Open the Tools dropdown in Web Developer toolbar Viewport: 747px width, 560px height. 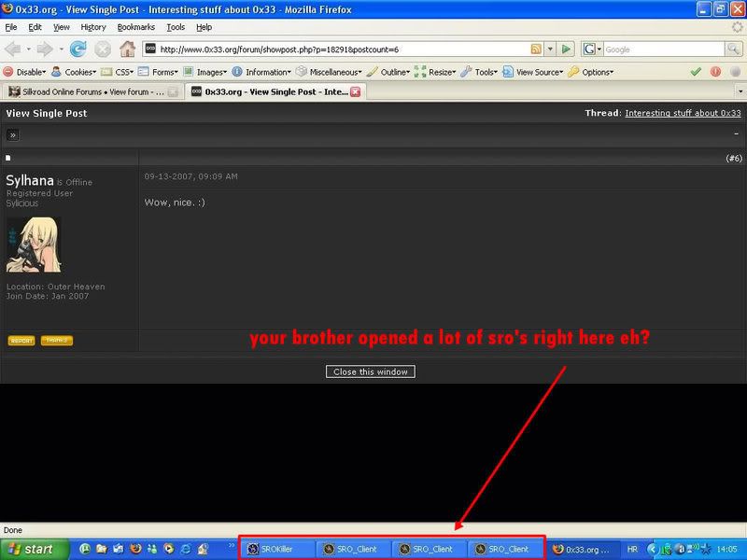tap(479, 72)
